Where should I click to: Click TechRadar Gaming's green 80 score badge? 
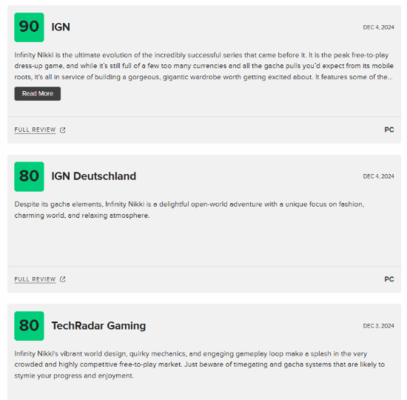pyautogui.click(x=29, y=326)
